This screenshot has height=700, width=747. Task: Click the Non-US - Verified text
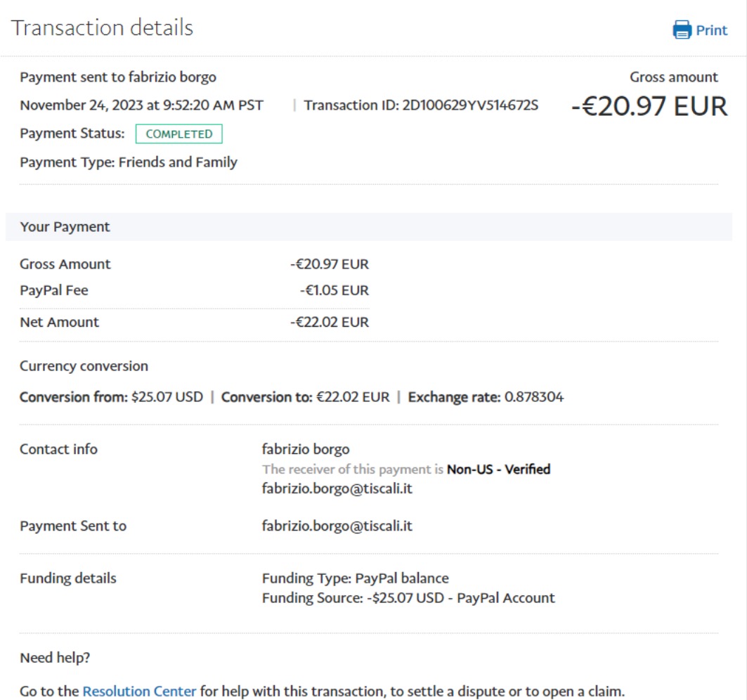coord(498,469)
